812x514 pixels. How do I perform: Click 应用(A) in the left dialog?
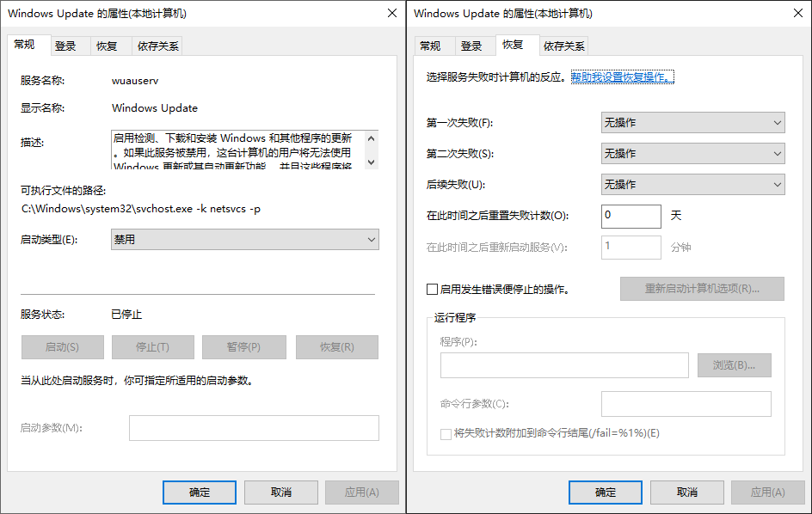362,493
